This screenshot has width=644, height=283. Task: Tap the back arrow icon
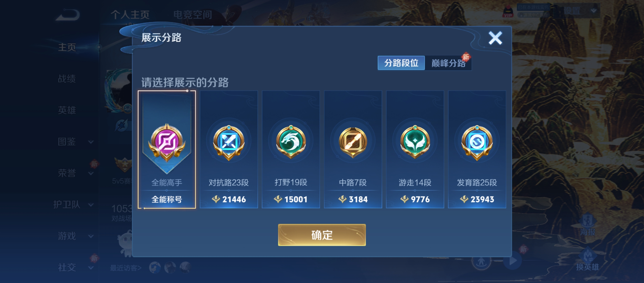[68, 15]
